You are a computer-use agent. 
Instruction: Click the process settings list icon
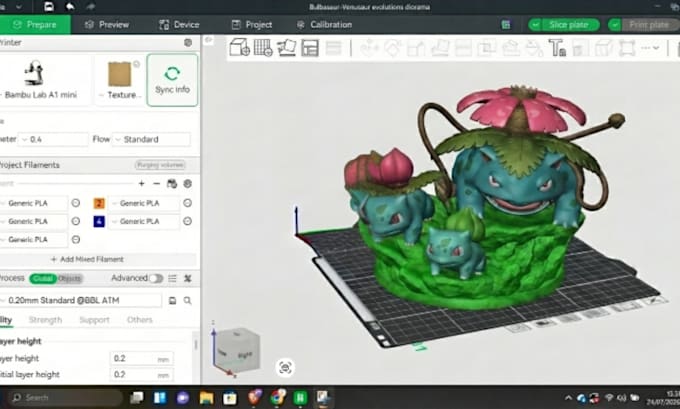(x=172, y=278)
